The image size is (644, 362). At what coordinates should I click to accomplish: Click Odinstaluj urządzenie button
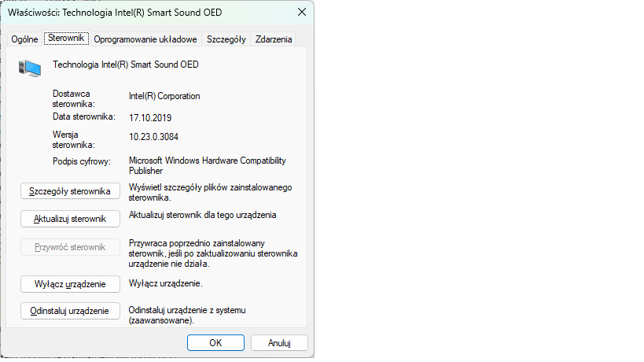pos(70,311)
